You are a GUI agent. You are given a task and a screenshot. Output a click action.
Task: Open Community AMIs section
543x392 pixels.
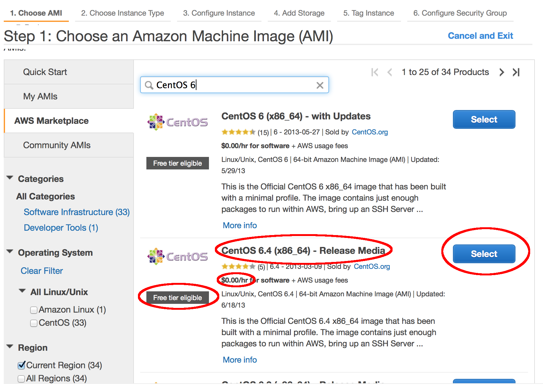click(69, 145)
